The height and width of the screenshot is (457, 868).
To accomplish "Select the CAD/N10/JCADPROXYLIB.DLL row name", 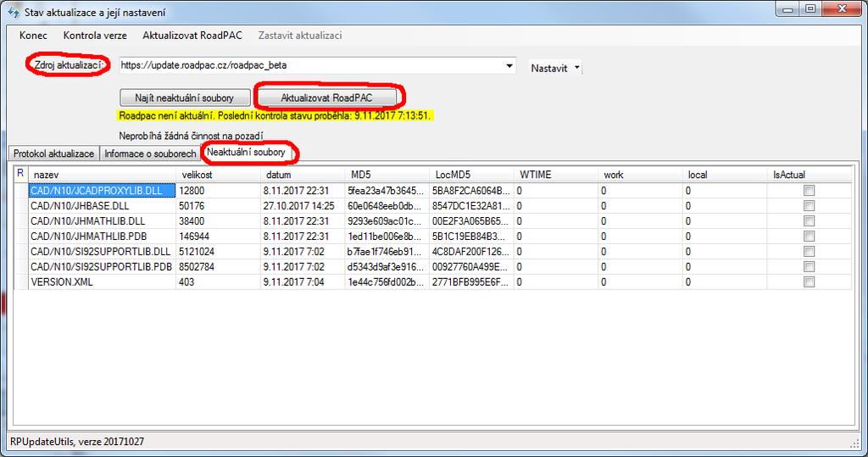I will pos(102,191).
